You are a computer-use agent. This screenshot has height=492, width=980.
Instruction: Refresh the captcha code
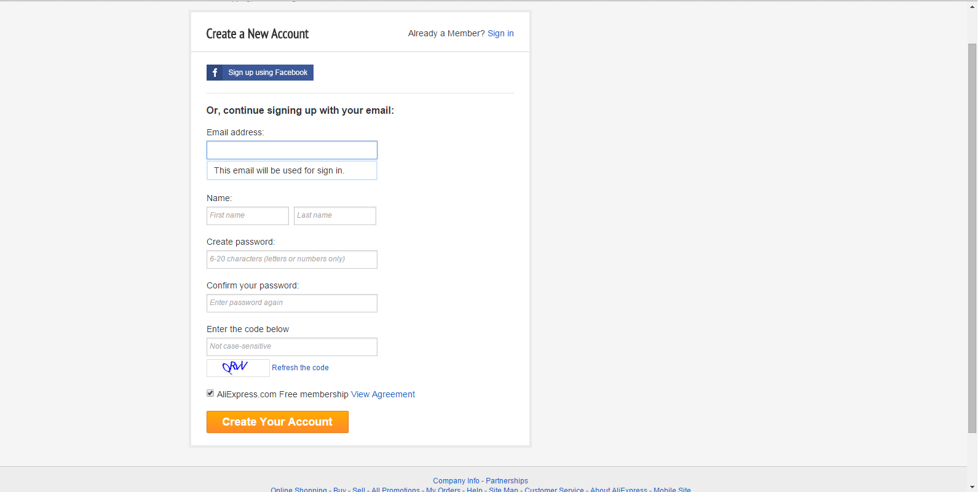pos(300,368)
